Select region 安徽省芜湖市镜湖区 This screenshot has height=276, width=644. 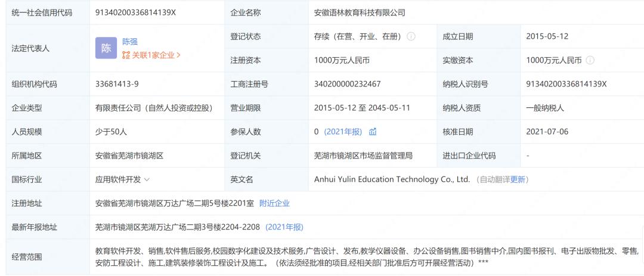[x=129, y=156]
